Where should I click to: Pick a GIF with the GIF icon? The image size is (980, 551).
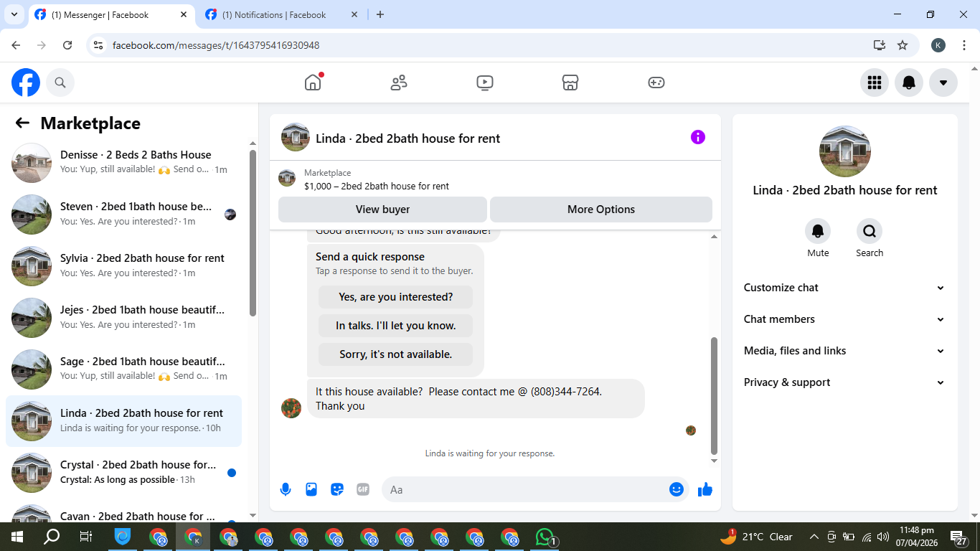(x=363, y=489)
